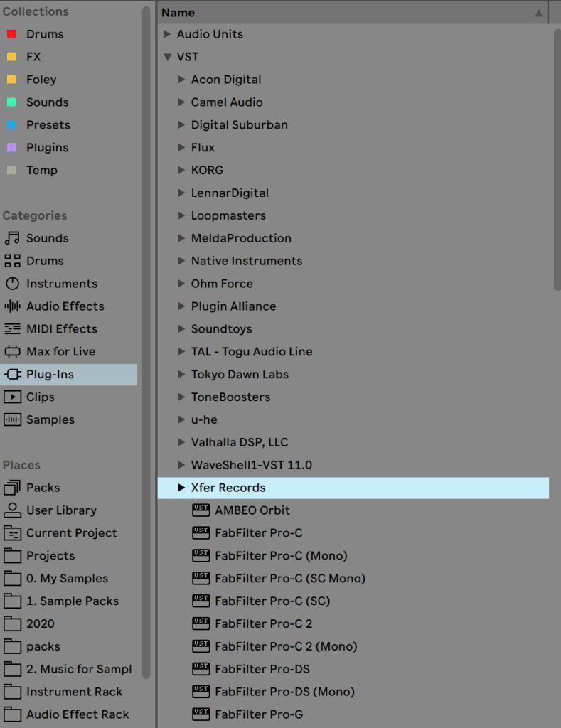Viewport: 561px width, 728px height.
Task: Expand the Native Instruments folder
Action: click(181, 261)
